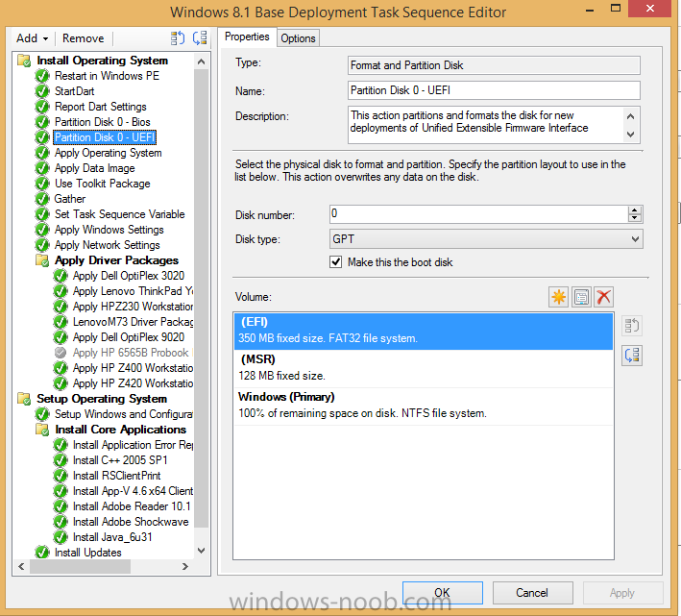Click check icon for Use Toolkit Package
Image resolution: width=681 pixels, height=616 pixels.
(x=42, y=184)
